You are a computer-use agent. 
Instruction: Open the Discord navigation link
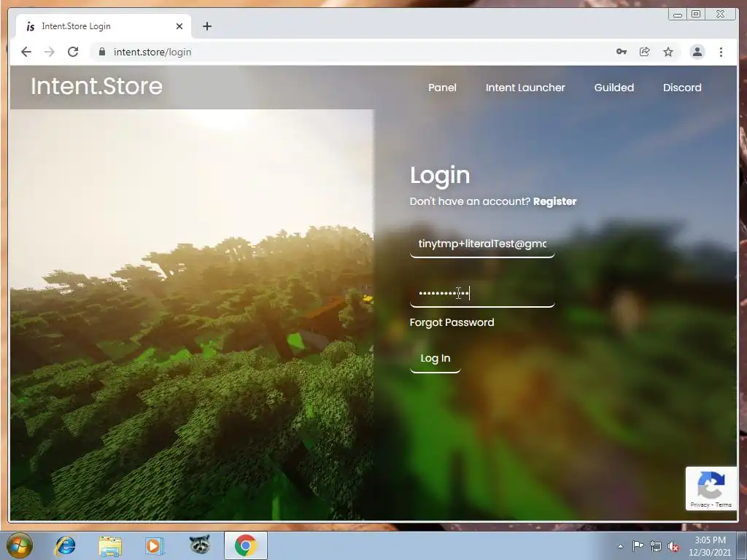pos(682,87)
